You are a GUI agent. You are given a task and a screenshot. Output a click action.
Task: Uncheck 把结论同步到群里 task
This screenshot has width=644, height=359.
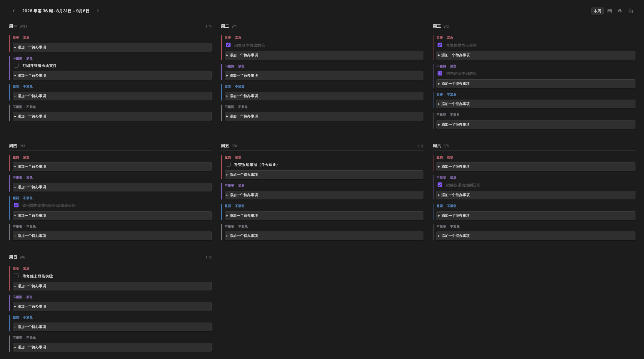click(440, 73)
